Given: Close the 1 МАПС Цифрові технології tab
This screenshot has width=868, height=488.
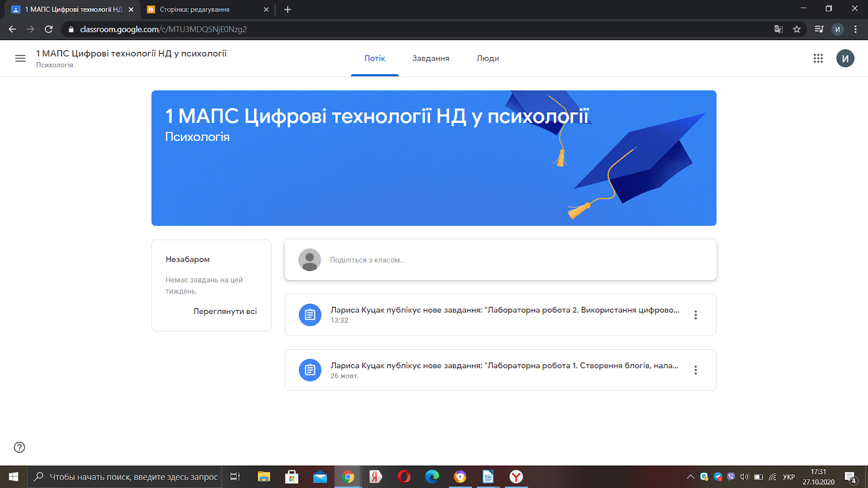Looking at the screenshot, I should (x=131, y=9).
